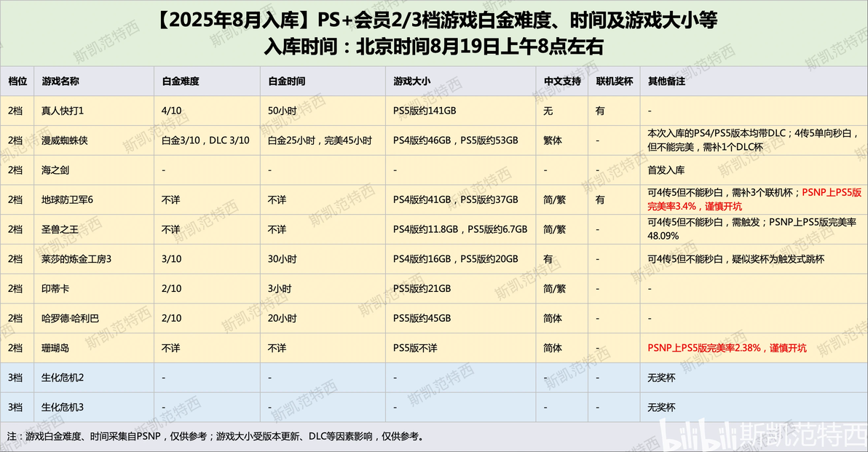
Task: Click the '中文支持' column header
Action: (562, 82)
